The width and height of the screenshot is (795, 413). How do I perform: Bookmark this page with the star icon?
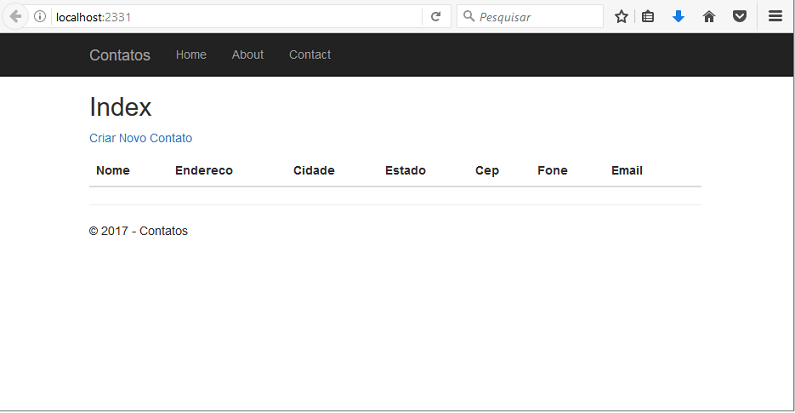click(x=621, y=17)
